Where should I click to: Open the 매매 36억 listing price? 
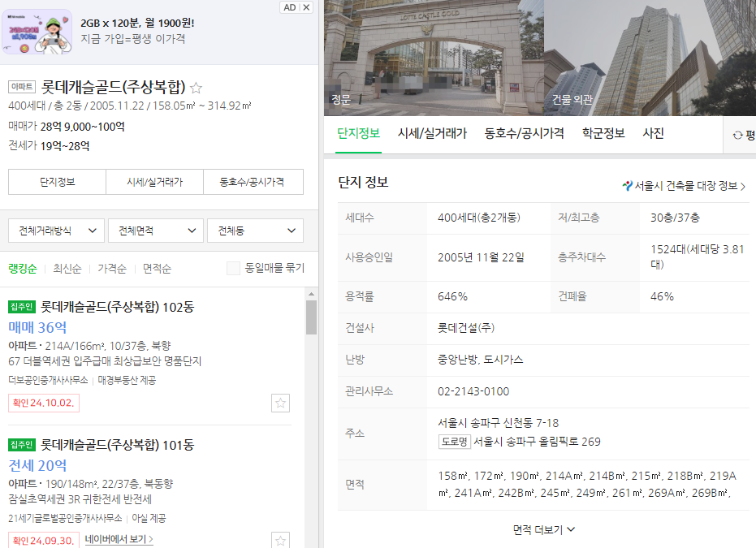click(x=37, y=328)
